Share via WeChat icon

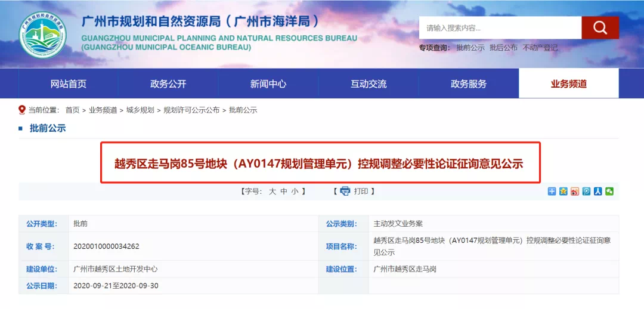click(609, 191)
